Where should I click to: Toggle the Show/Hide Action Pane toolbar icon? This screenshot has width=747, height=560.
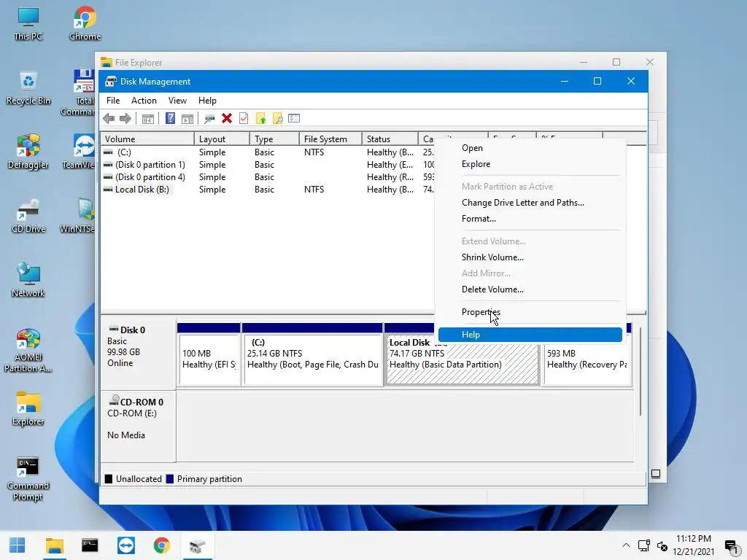(x=187, y=119)
